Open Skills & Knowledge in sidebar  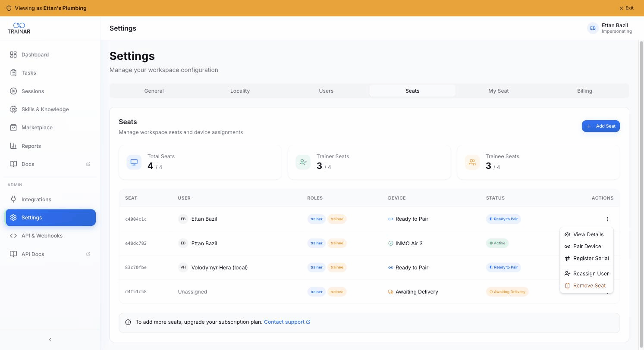tap(50, 109)
